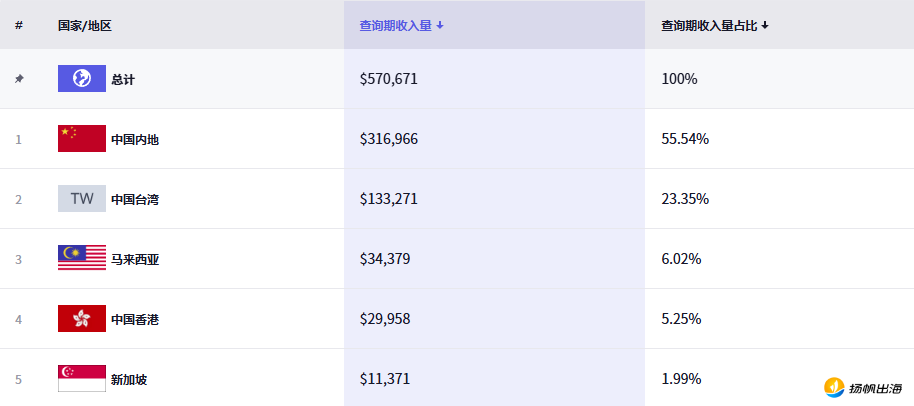The width and height of the screenshot is (914, 406).
Task: Sort by 查询期收入量占比 column
Action: coord(714,25)
